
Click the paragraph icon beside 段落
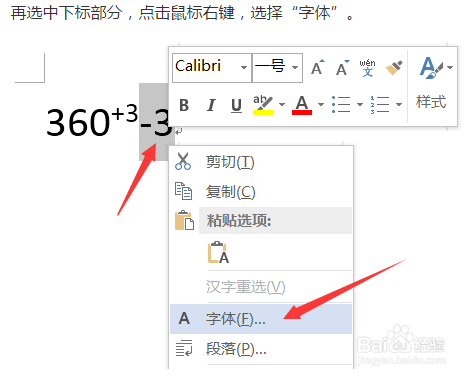(x=184, y=348)
